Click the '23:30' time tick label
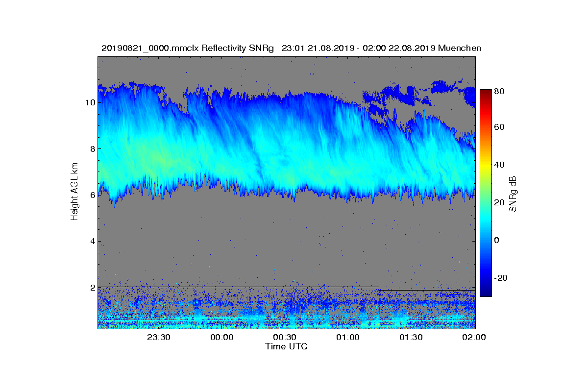Screen dimensions: 588x392 159,337
